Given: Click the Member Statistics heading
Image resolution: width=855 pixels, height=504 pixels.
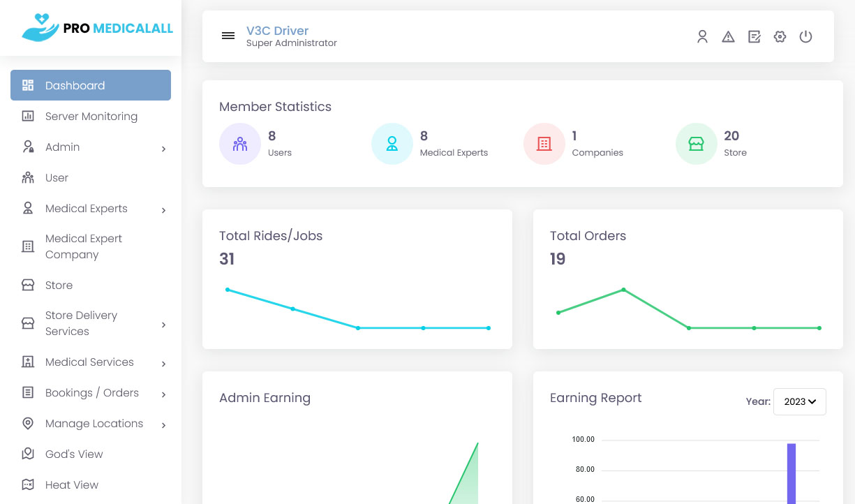Looking at the screenshot, I should coord(275,107).
